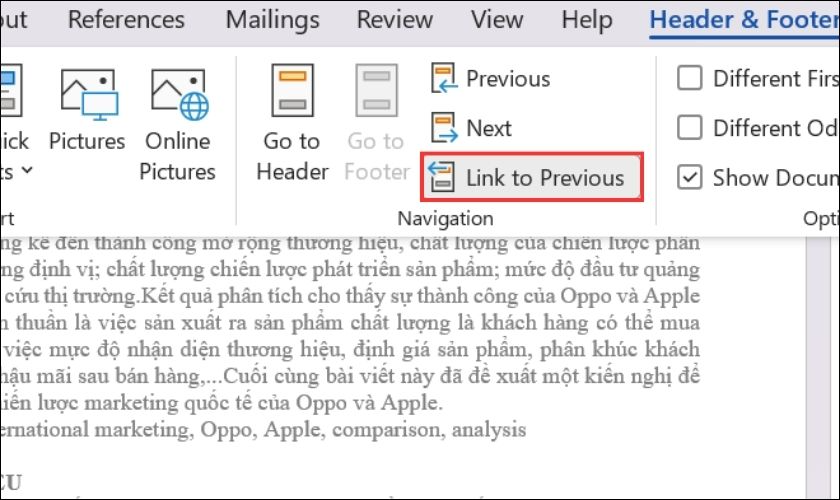The image size is (840, 500).
Task: Click the vertical scrollbar beside the document
Action: pos(819,368)
